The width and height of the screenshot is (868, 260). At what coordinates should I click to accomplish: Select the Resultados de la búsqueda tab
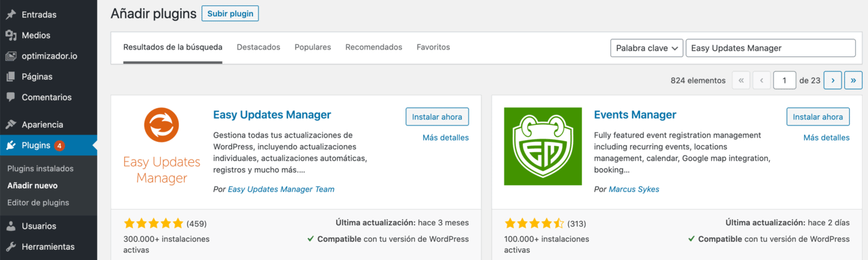tap(173, 48)
